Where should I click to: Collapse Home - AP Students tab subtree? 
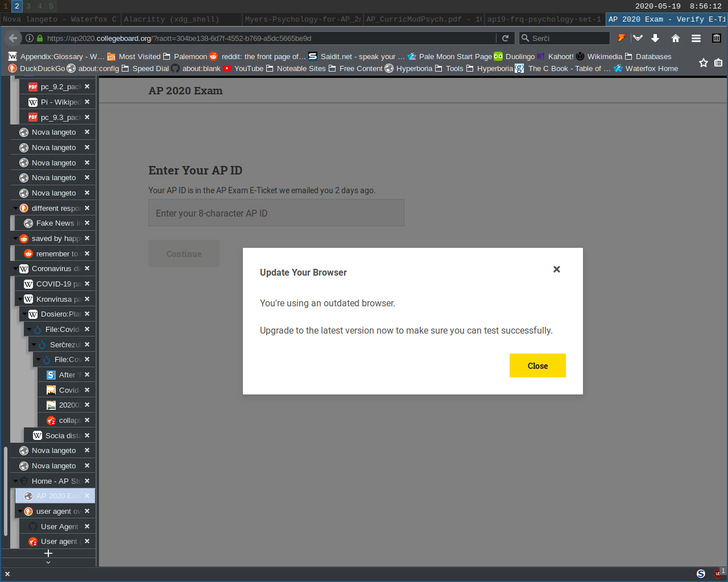pyautogui.click(x=15, y=481)
